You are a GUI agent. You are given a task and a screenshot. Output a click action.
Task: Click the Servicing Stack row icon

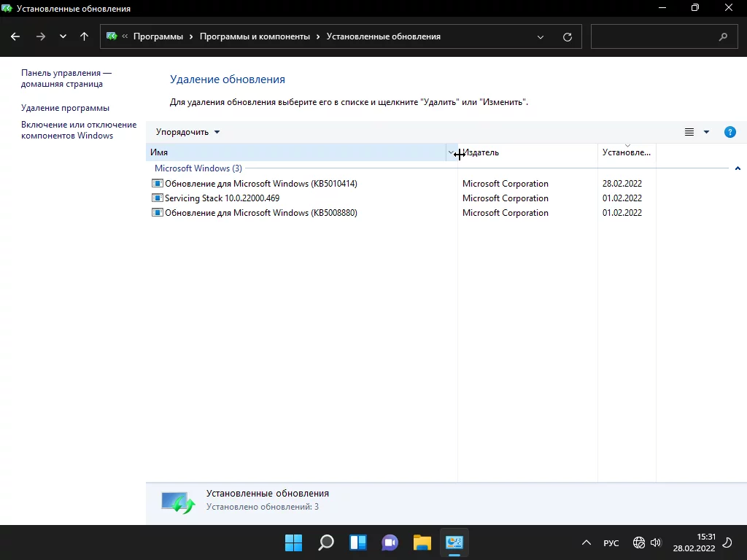click(x=158, y=198)
